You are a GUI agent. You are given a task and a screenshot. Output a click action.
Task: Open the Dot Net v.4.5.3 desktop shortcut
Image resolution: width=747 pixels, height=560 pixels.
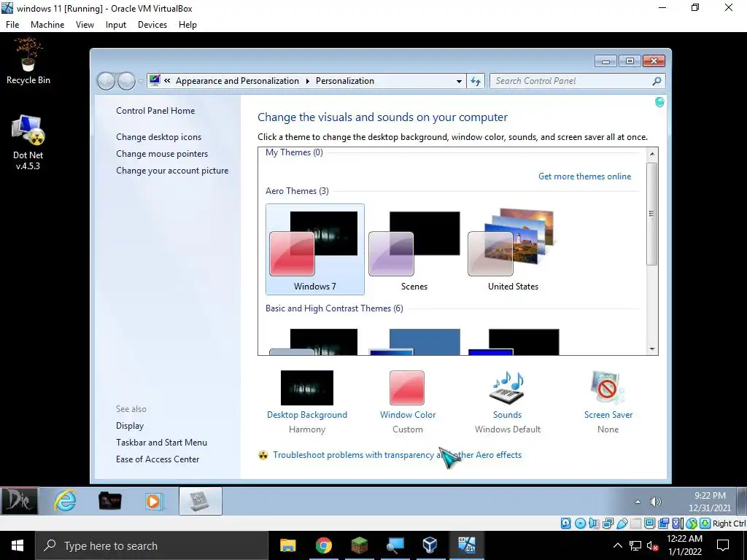click(x=28, y=142)
